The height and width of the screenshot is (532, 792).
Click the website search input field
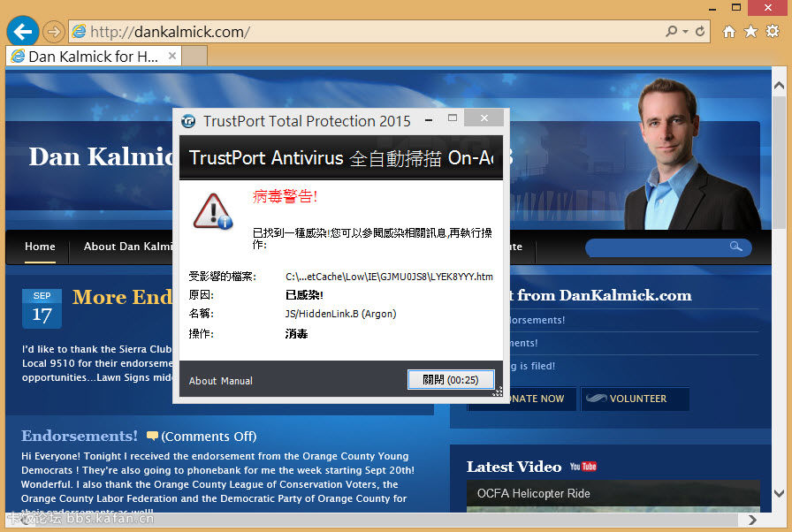(659, 247)
